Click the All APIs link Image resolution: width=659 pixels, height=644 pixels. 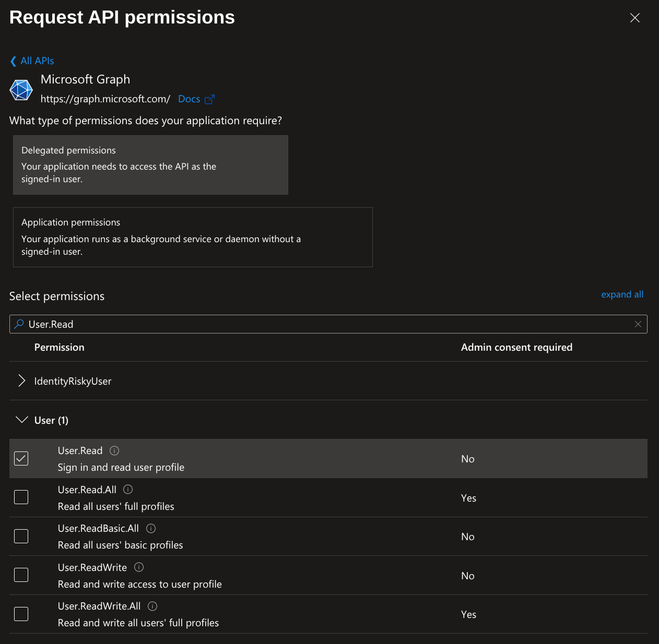pos(37,61)
